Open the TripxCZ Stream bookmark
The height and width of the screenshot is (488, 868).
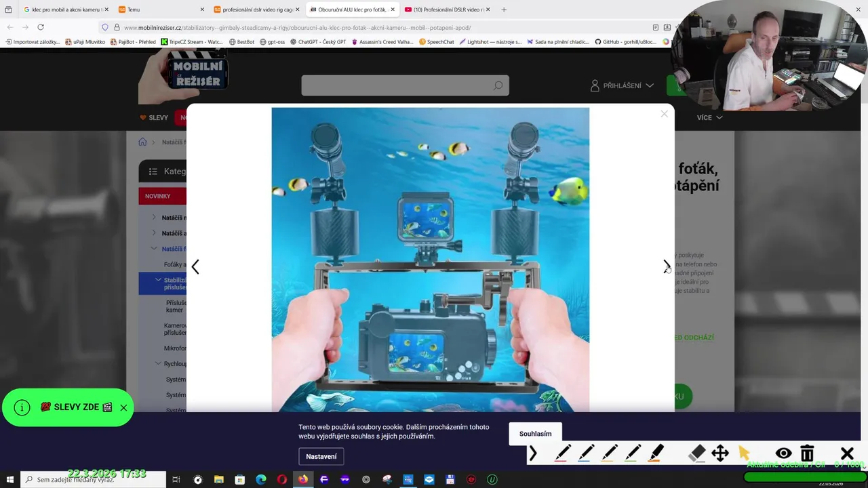point(192,42)
